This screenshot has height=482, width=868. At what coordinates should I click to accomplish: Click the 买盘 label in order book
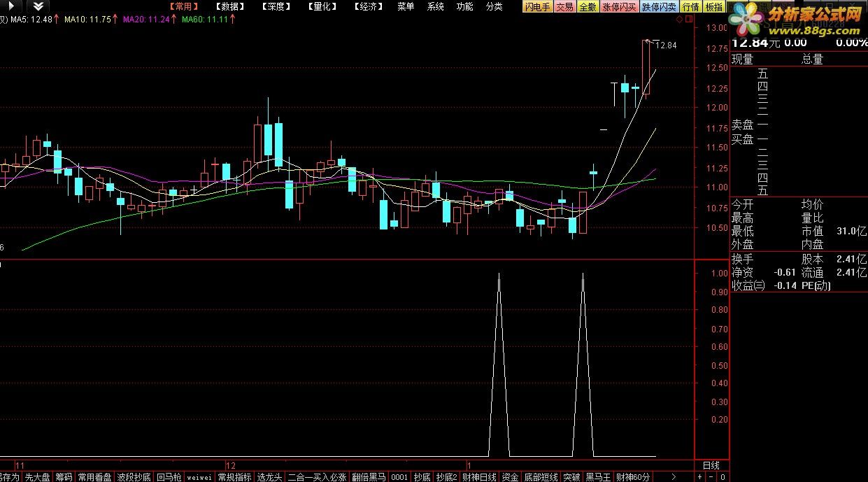(742, 139)
